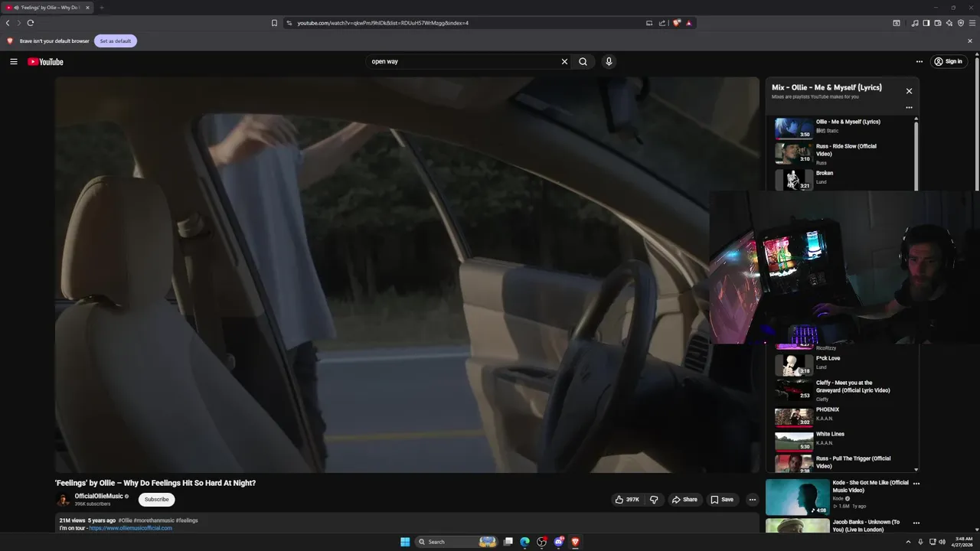Dislike the video with thumbs-down icon
This screenshot has height=551, width=980.
click(654, 500)
